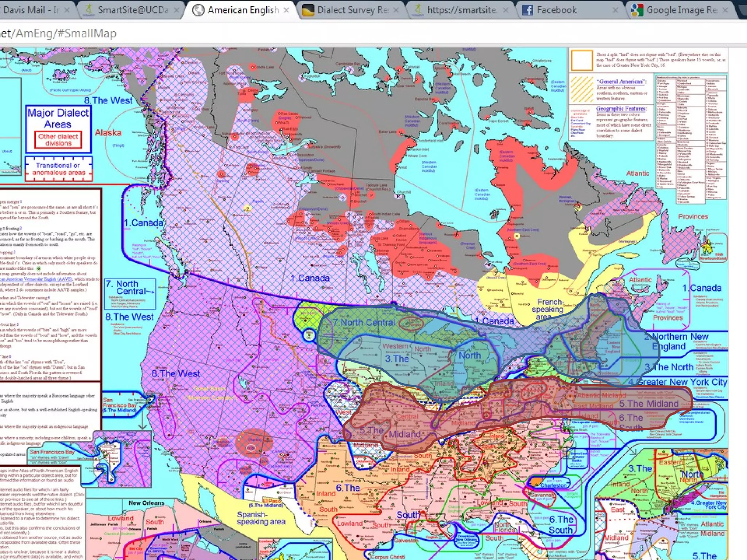Click the SmartSite@UCDavis tab favicon
This screenshot has height=560, width=747.
(x=89, y=10)
